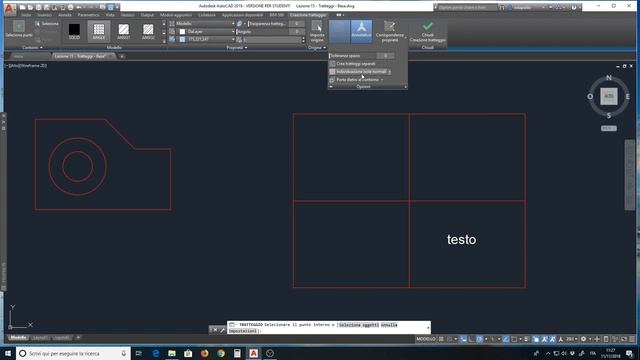The image size is (640, 360).
Task: Click the hatch Angolo value field
Action: tap(296, 31)
